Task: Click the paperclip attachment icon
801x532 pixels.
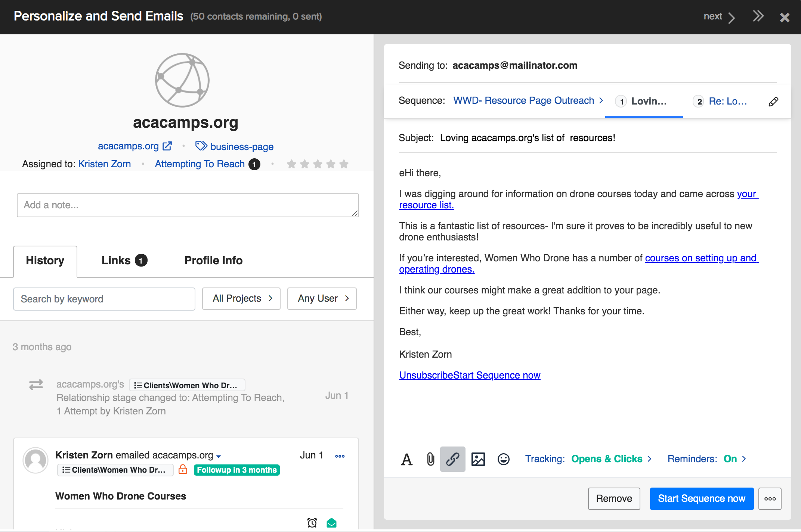Action: (x=430, y=459)
